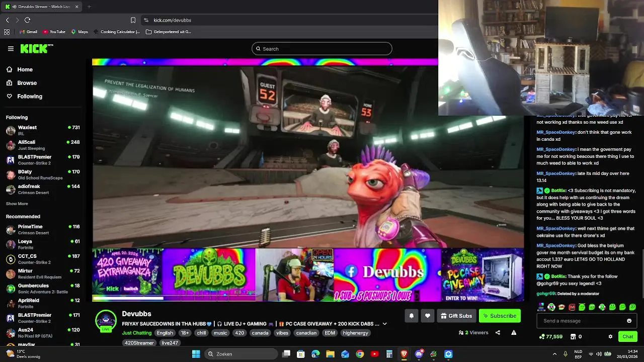The height and width of the screenshot is (362, 644).
Task: Open Waxiest channel in Following list
Action: 43,130
